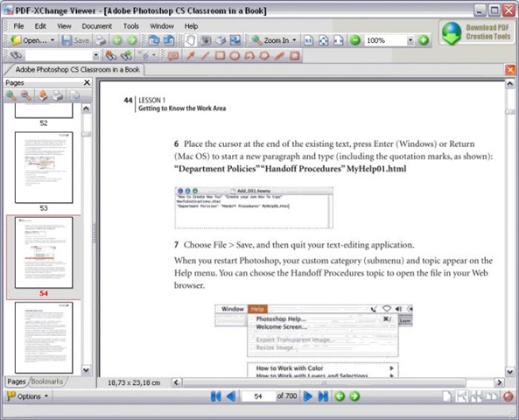
Task: Select the Rectangle annotation tool
Action: pos(220,55)
